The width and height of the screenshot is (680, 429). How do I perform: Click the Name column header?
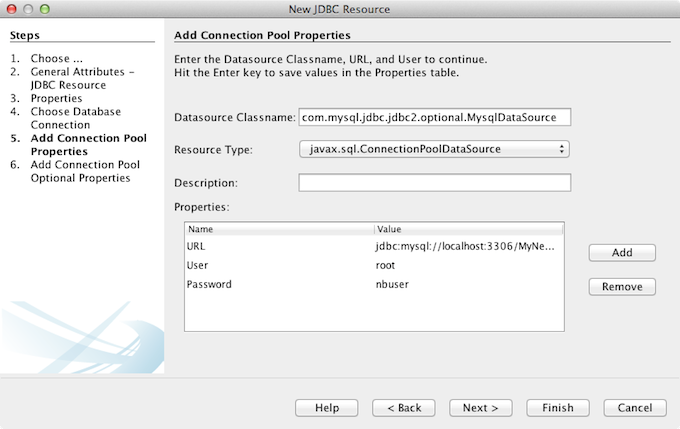pos(279,229)
